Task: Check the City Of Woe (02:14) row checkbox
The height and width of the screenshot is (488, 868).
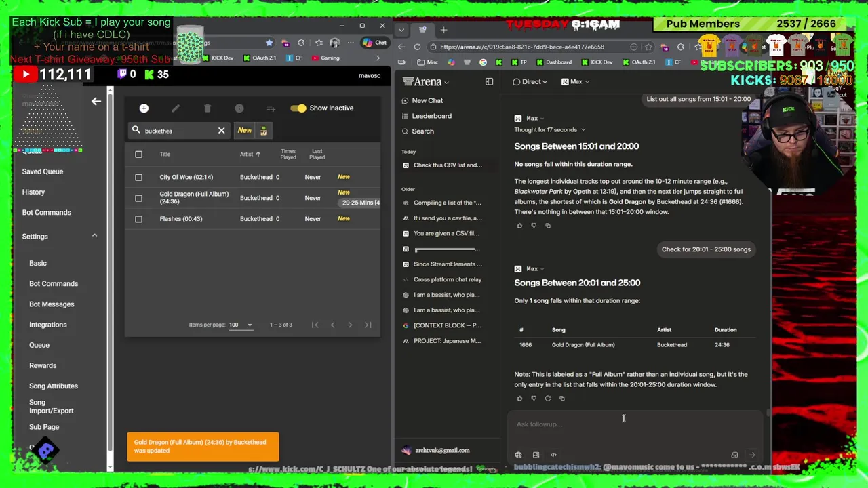Action: coord(138,178)
